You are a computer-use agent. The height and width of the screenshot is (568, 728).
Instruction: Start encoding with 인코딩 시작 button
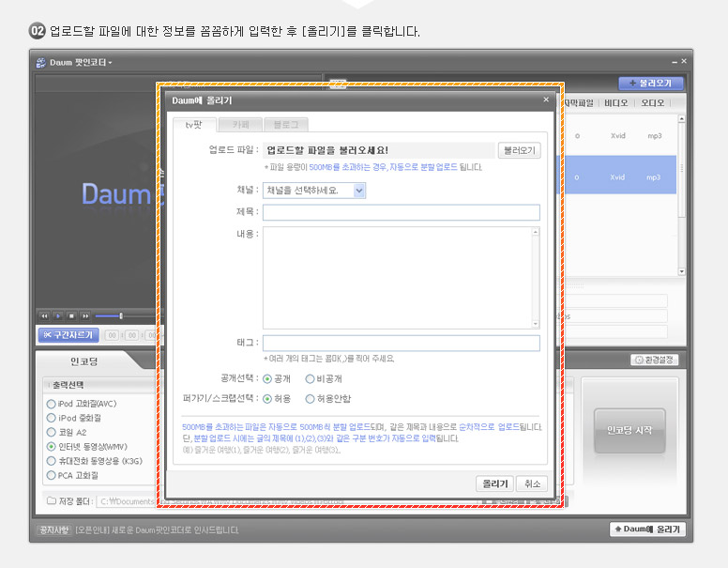pyautogui.click(x=629, y=430)
